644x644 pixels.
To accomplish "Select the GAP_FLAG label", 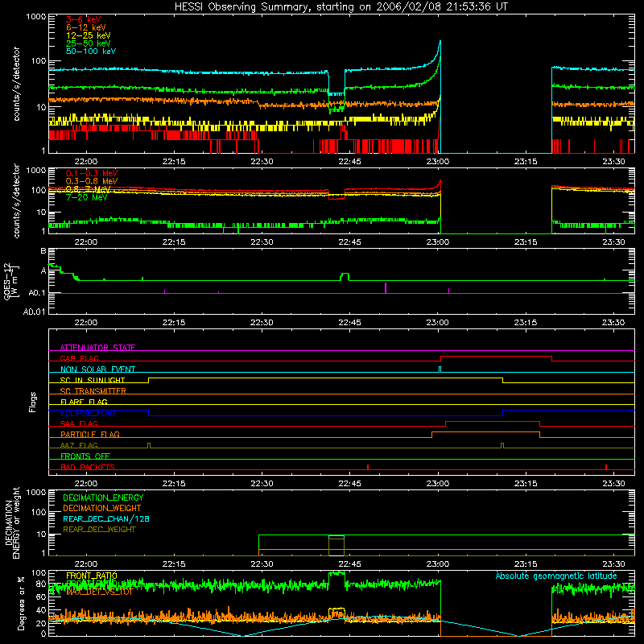I will coord(79,358).
